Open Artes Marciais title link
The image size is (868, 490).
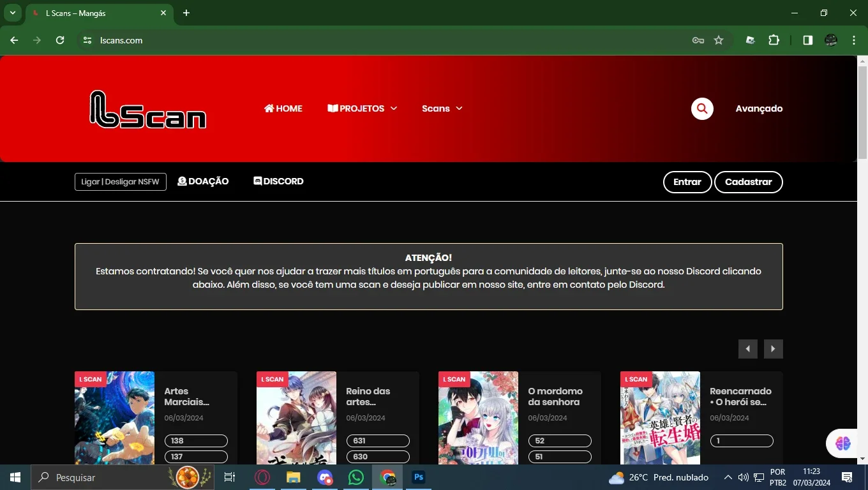[187, 396]
